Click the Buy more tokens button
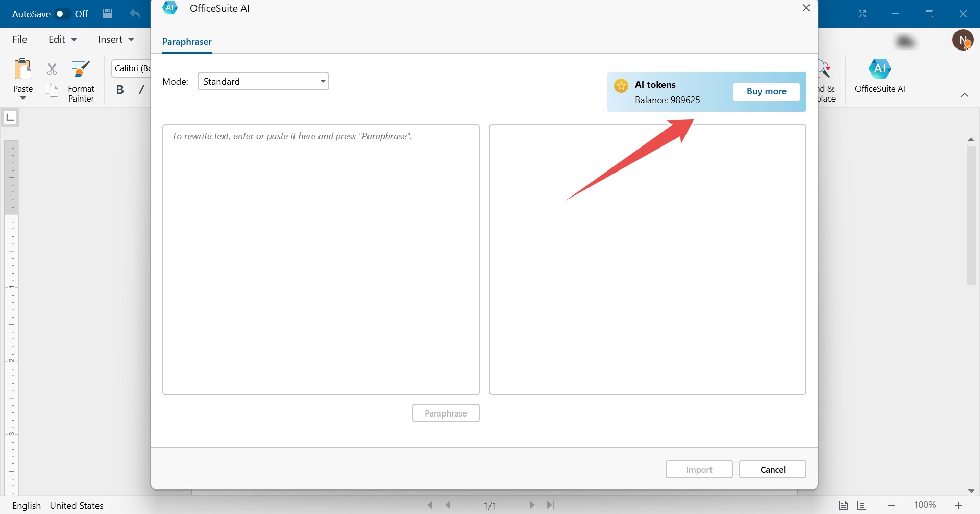Image resolution: width=980 pixels, height=514 pixels. 766,91
